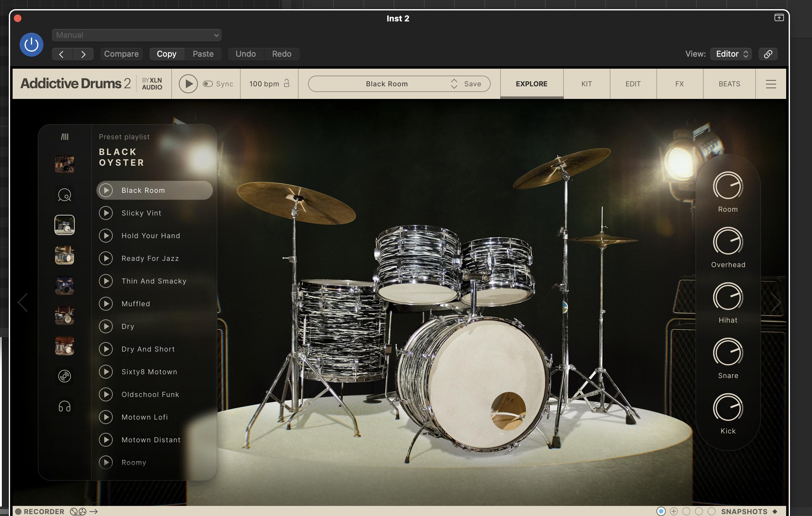
Task: Click the headphones preview icon in the sidebar
Action: point(64,407)
